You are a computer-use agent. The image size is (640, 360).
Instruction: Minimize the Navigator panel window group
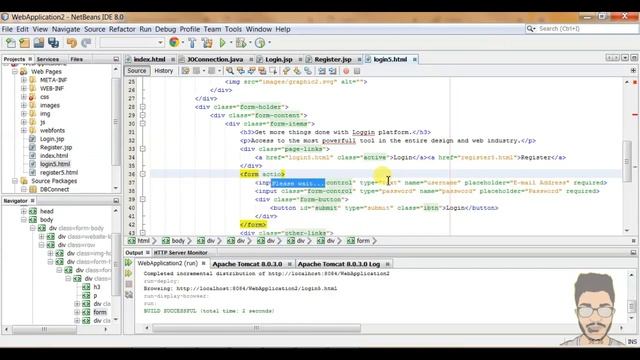point(116,201)
